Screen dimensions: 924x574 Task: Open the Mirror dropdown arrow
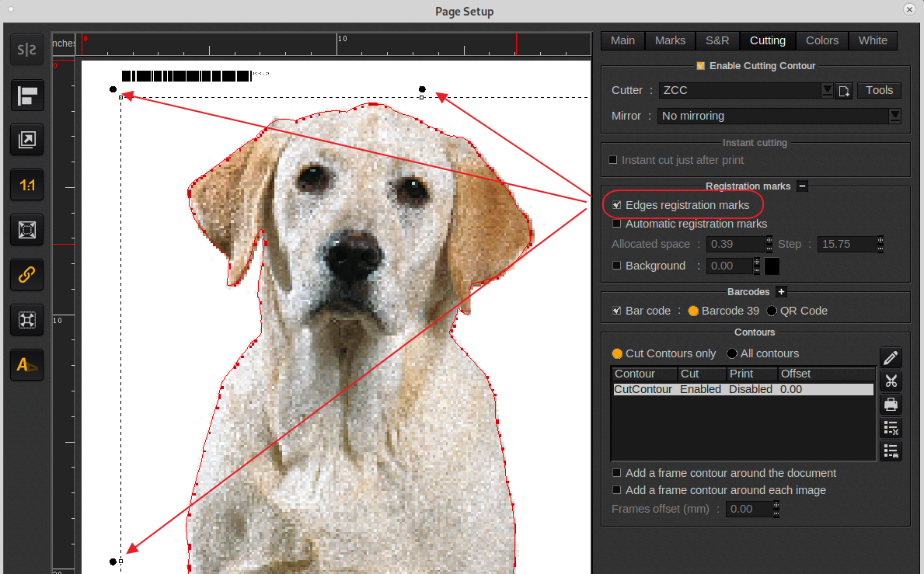click(894, 116)
